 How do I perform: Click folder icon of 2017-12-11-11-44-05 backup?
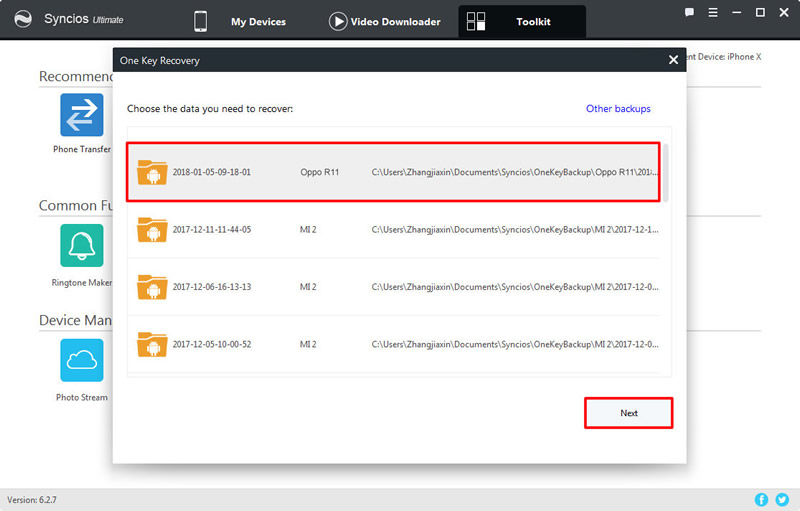point(152,229)
